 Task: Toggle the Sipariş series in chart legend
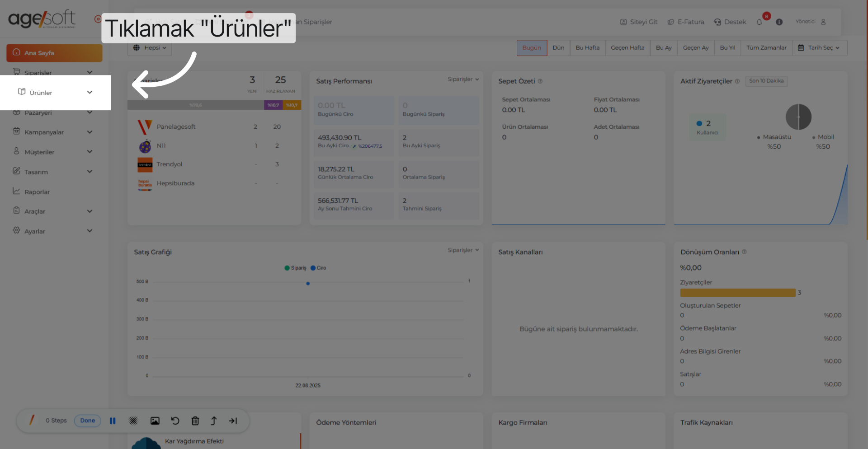tap(295, 268)
